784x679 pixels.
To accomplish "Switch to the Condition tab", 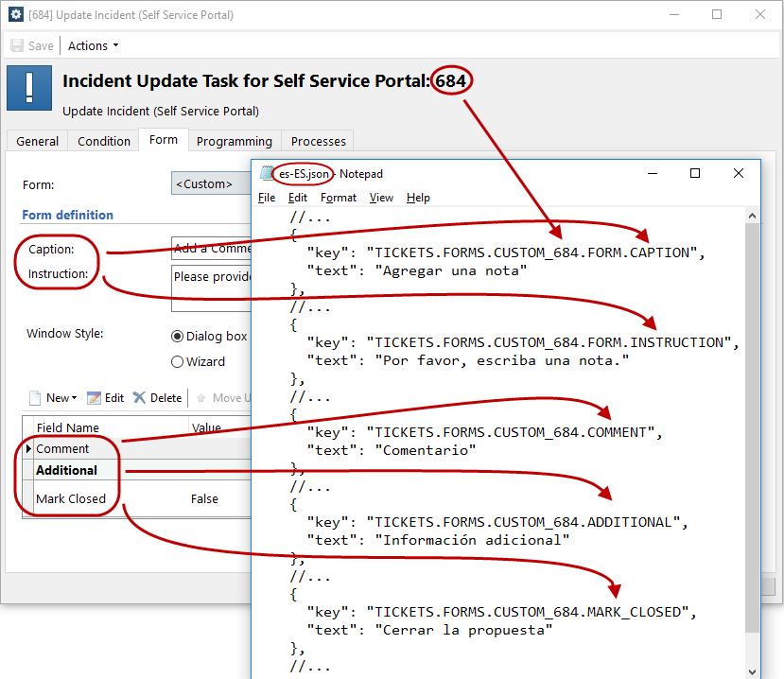I will [104, 141].
